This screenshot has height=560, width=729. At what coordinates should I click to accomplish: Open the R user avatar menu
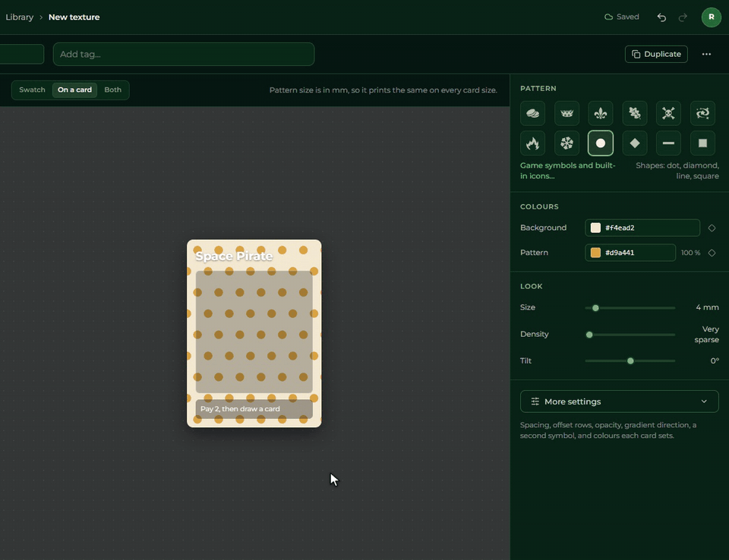[711, 17]
